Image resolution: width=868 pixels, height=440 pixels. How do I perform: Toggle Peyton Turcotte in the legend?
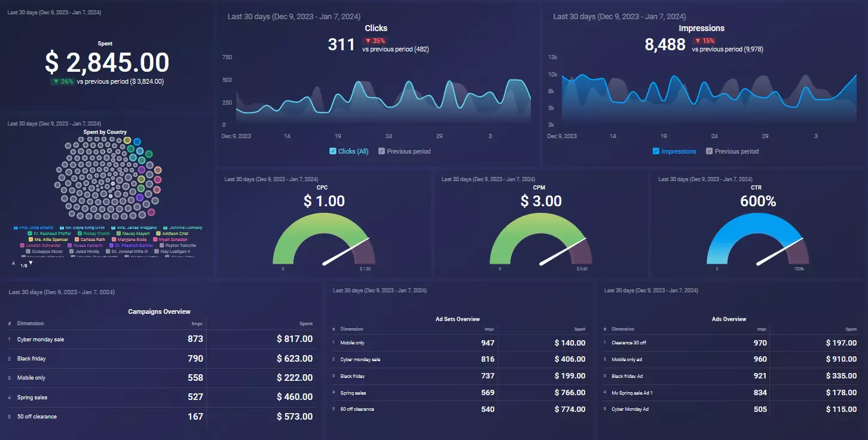161,245
